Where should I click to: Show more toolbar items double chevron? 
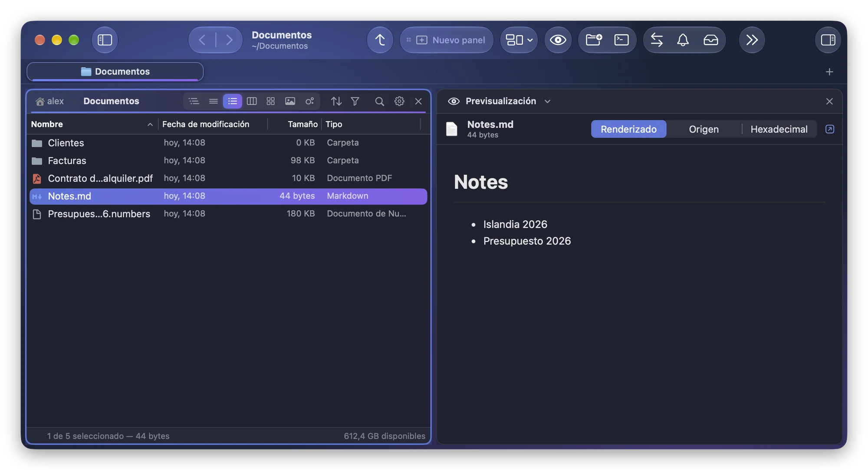pos(752,40)
